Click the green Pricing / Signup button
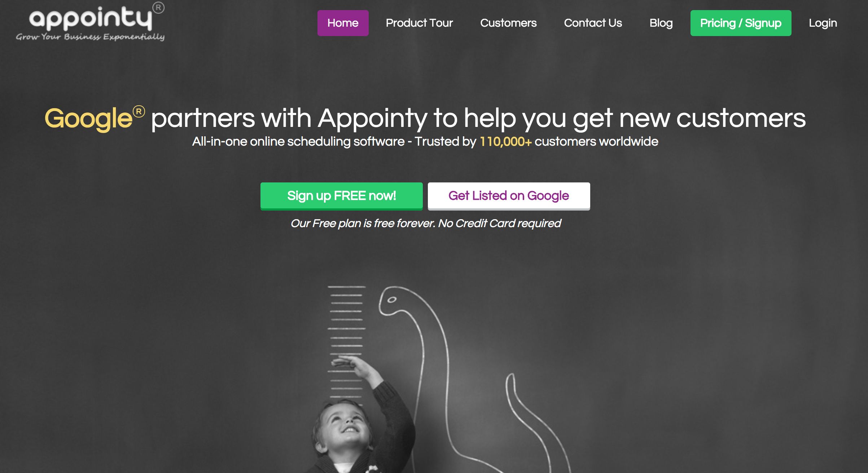Viewport: 868px width, 473px height. tap(741, 23)
